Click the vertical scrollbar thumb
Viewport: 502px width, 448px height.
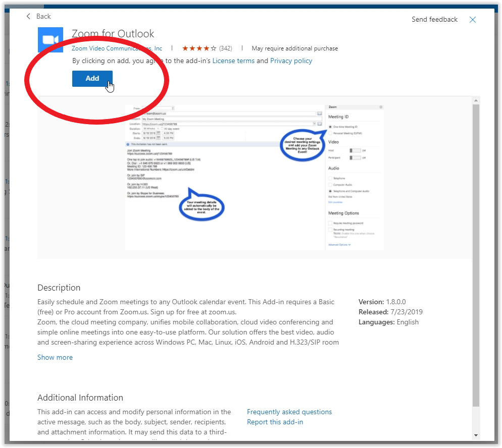476,255
